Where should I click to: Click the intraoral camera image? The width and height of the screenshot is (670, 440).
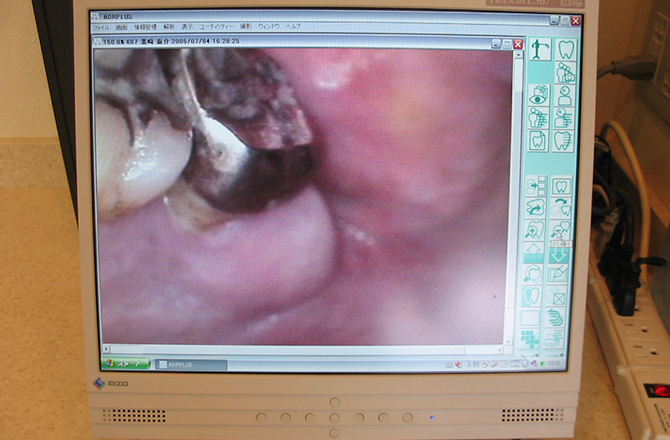point(300,200)
